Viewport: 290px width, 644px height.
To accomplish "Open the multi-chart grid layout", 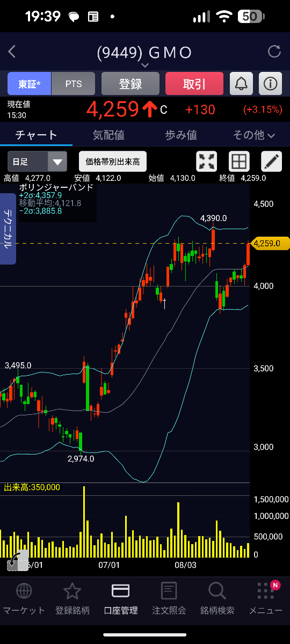I will click(x=239, y=162).
